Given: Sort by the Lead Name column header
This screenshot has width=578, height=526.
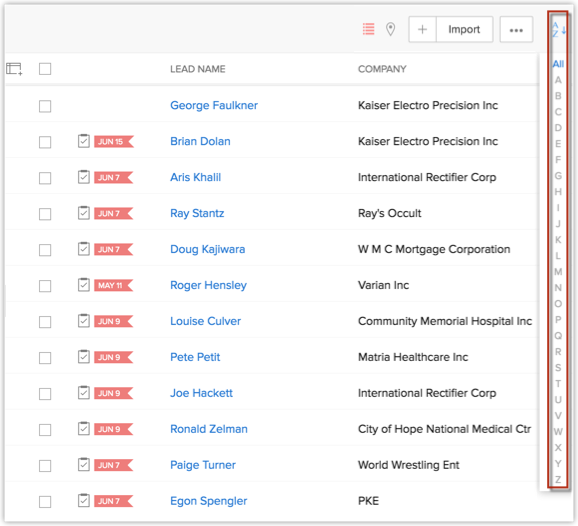Looking at the screenshot, I should click(x=198, y=69).
